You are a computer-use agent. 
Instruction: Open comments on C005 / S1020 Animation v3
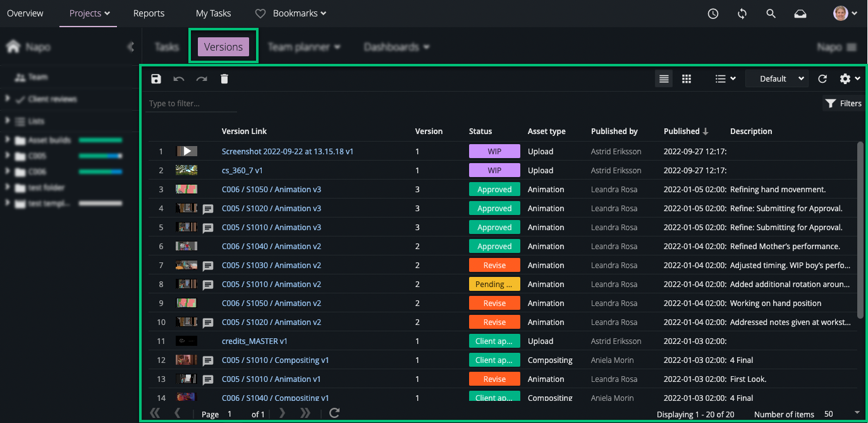[208, 209]
